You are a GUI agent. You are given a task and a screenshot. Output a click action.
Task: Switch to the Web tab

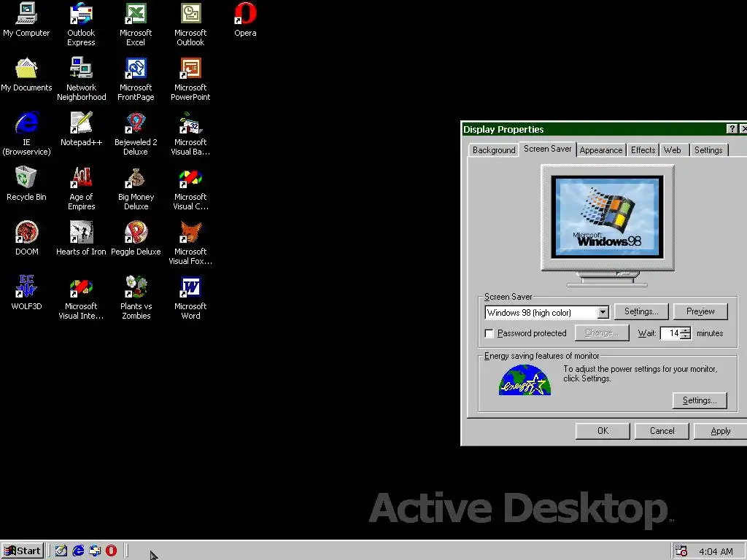tap(672, 150)
